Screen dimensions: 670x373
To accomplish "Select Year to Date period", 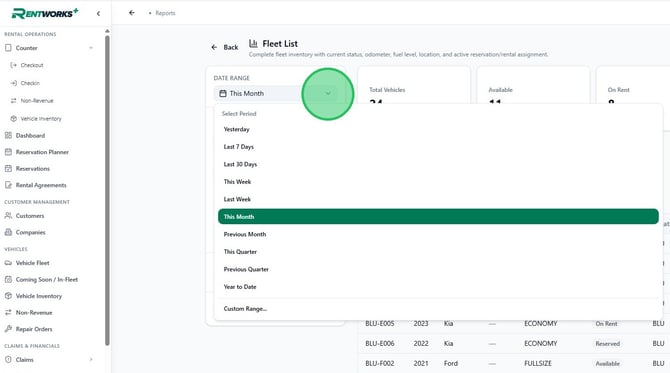I will (438, 287).
